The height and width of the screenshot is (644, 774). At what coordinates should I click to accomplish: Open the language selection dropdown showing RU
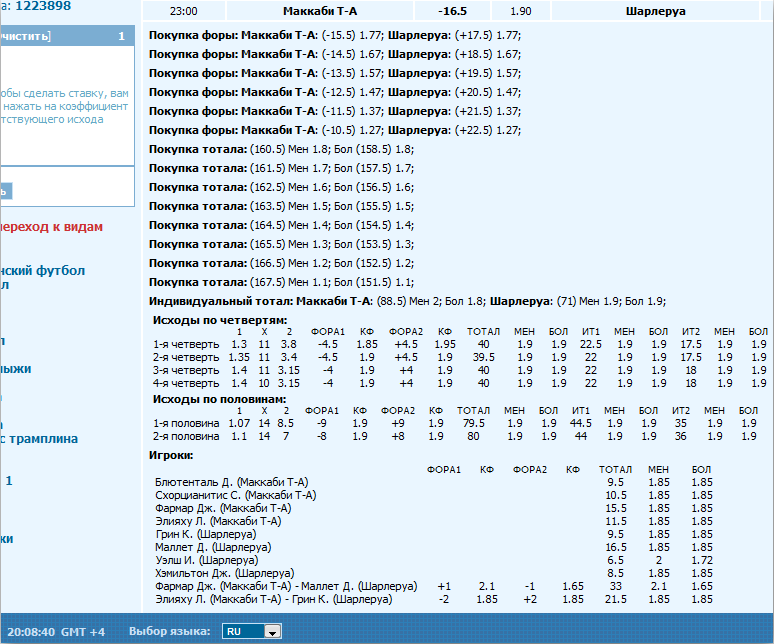click(252, 631)
